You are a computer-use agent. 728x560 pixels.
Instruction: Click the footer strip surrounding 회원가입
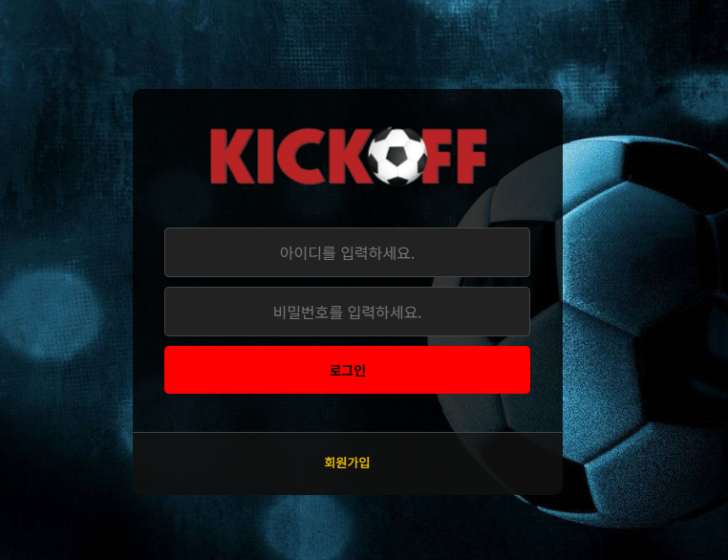(348, 463)
